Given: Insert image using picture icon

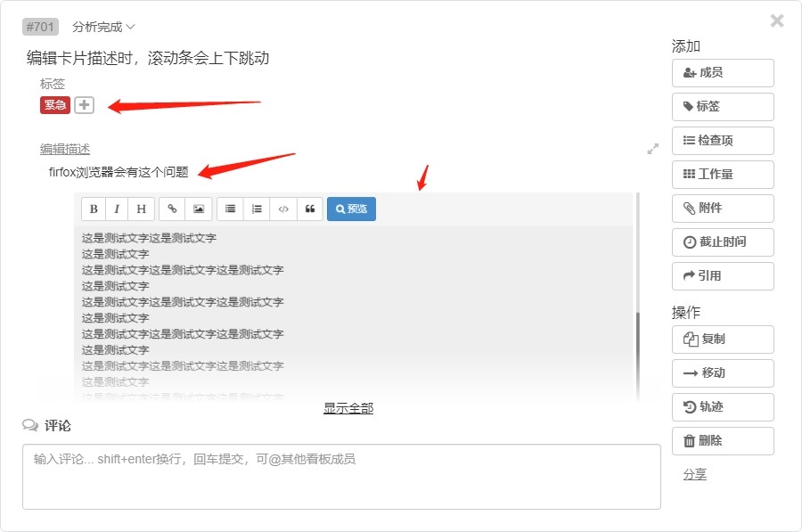Looking at the screenshot, I should (198, 209).
